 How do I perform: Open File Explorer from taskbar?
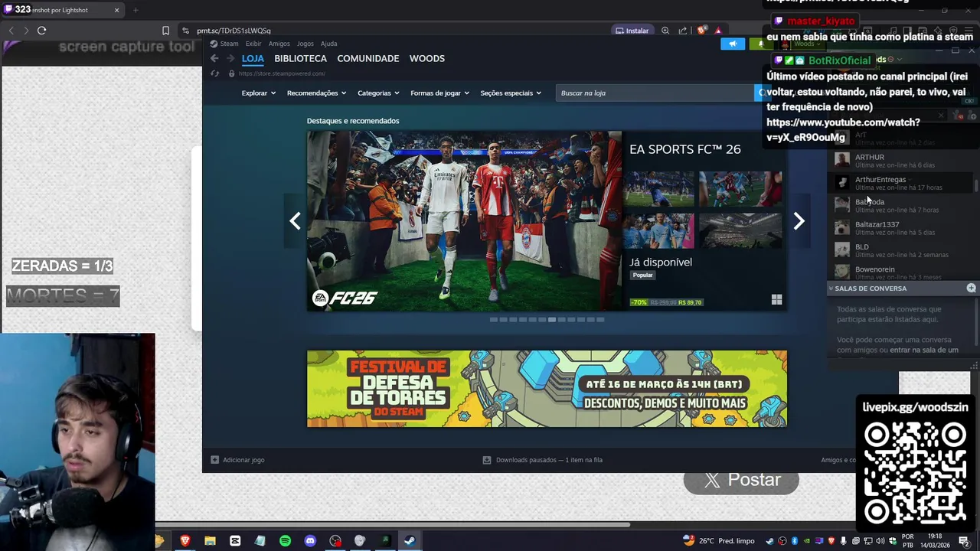pos(210,541)
